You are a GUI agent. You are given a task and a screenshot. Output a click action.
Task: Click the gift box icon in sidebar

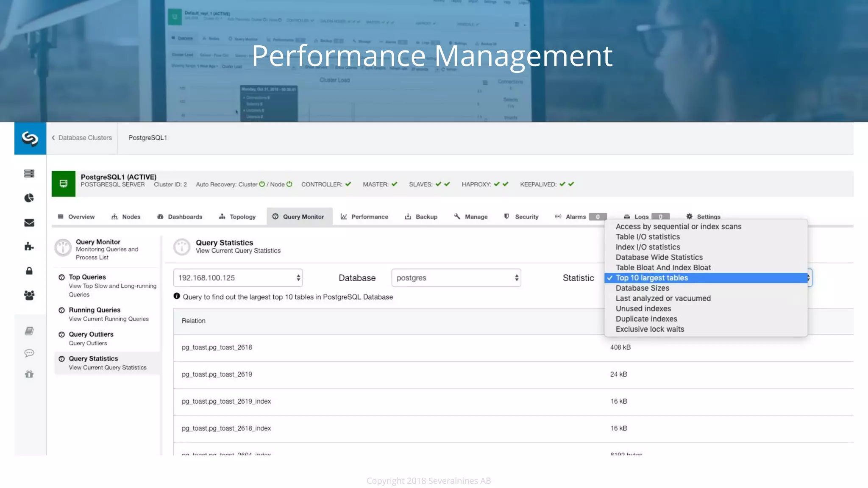(29, 374)
